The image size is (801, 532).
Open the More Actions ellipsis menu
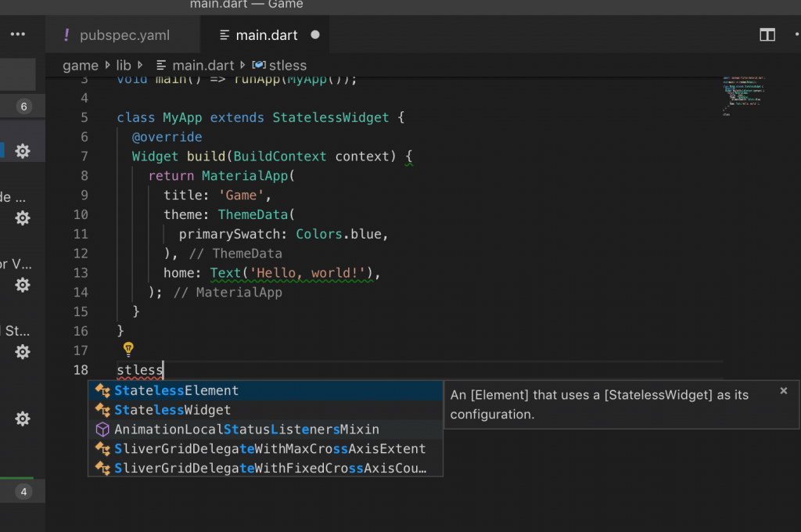click(18, 34)
